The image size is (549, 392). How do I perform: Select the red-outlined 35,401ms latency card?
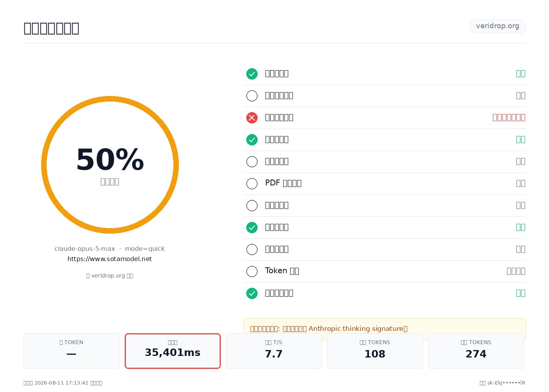(173, 351)
